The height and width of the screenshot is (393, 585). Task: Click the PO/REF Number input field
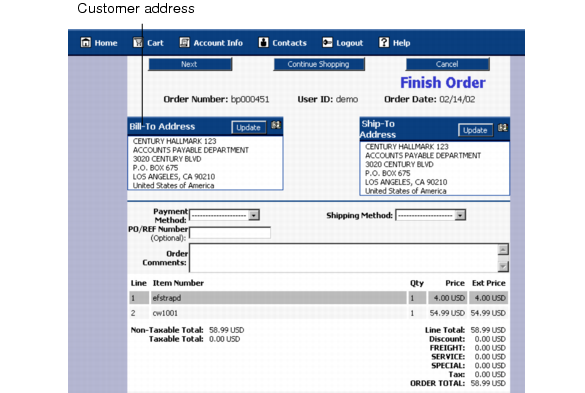click(230, 233)
